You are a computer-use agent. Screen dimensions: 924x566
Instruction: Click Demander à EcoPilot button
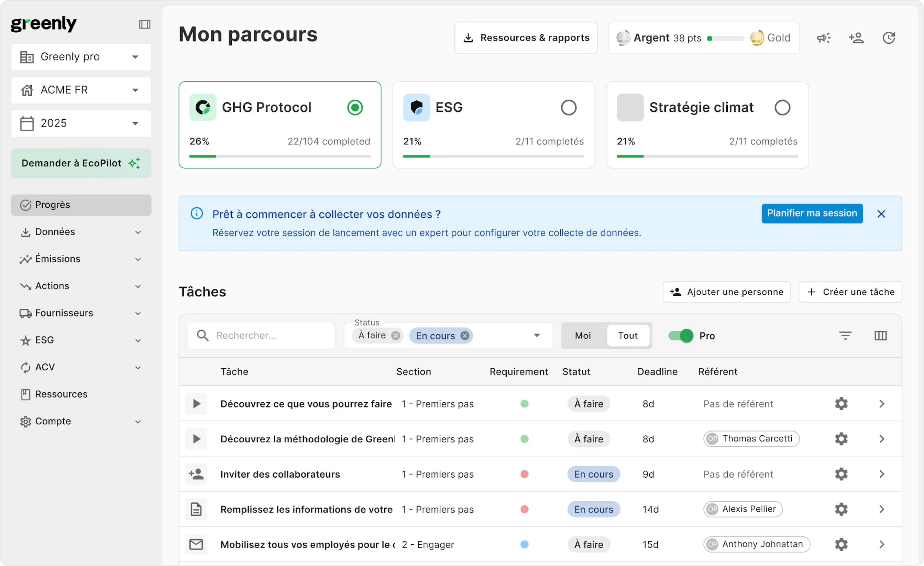tap(81, 163)
